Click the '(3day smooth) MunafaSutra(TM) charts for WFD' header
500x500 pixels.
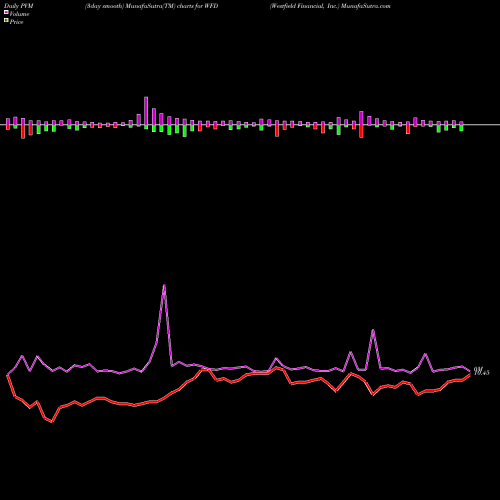coord(151,6)
